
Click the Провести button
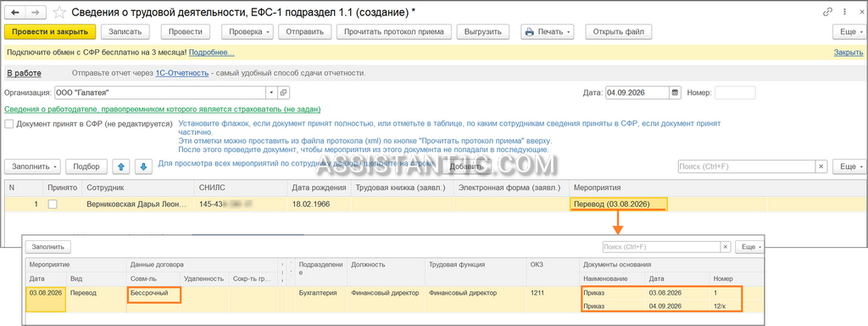coord(186,31)
